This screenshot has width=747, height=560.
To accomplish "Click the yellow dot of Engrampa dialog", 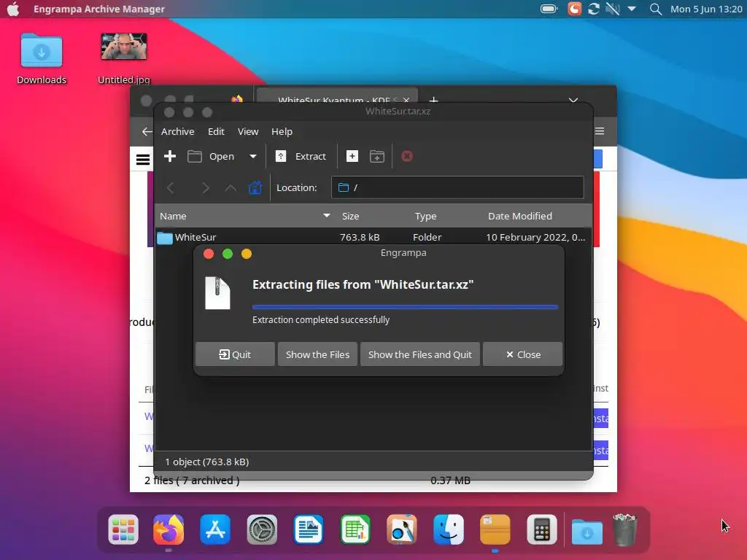I will click(x=247, y=254).
